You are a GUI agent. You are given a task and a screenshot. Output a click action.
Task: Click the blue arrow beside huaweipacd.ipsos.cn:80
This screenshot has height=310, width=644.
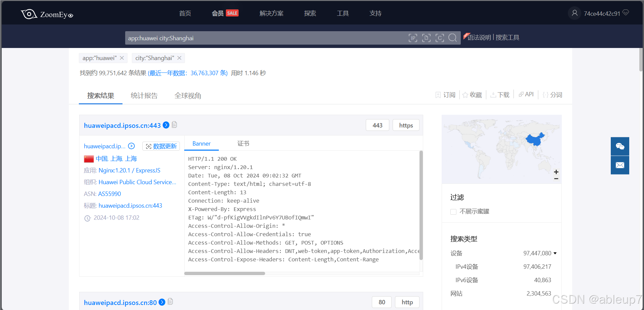coord(162,302)
